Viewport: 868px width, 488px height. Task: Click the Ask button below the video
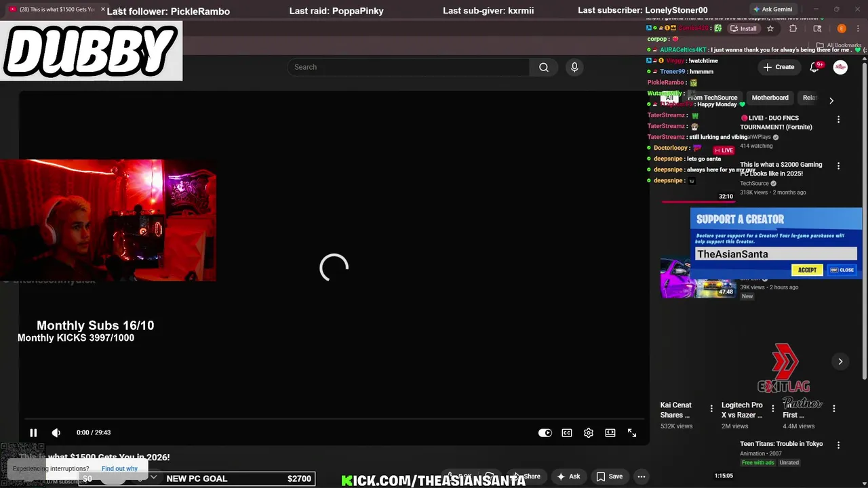568,476
